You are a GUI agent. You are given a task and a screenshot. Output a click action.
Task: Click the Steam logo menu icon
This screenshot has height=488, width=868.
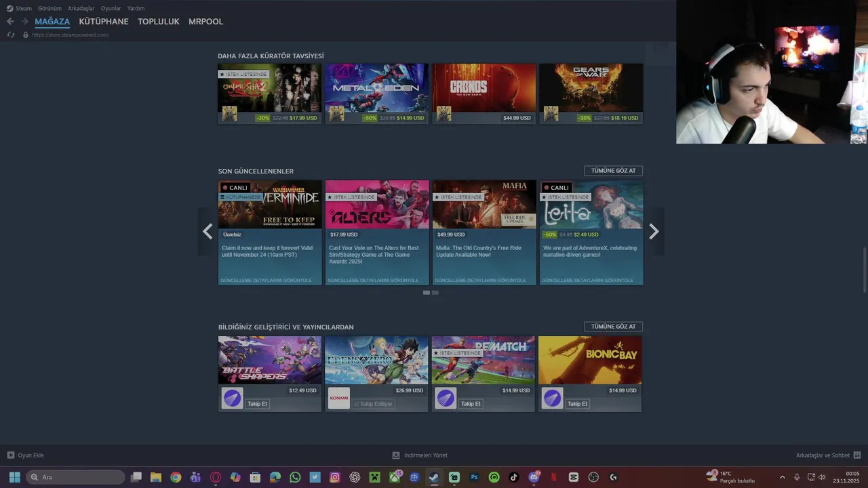click(9, 8)
